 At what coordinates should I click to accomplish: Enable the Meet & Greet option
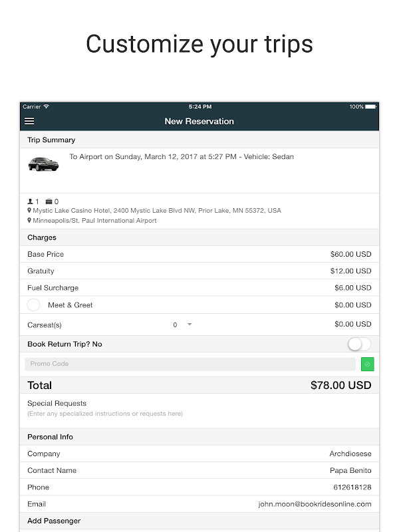[x=33, y=305]
